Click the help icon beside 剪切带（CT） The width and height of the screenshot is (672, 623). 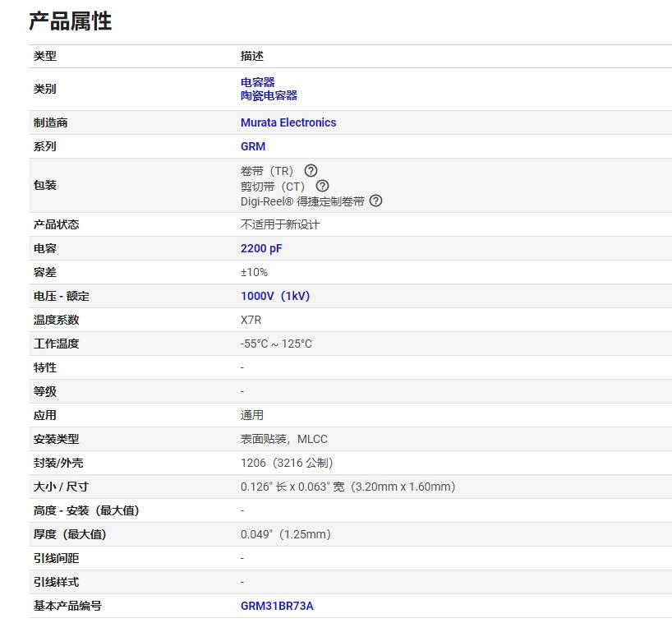[x=322, y=186]
